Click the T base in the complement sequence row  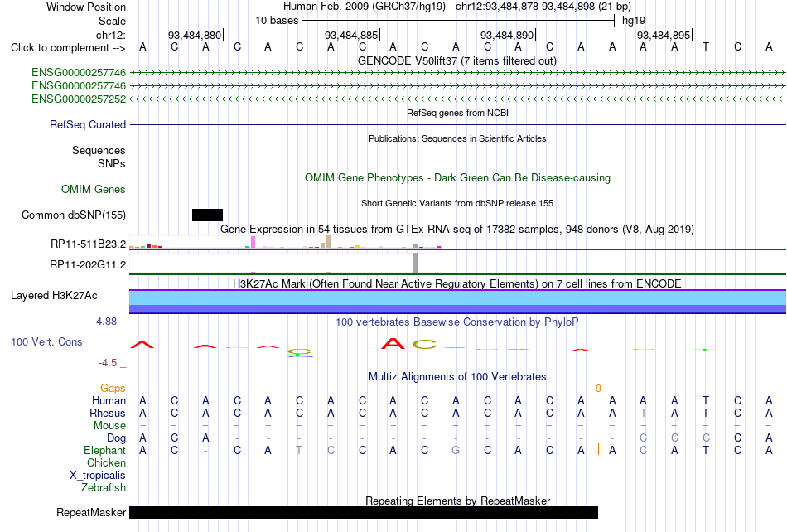[x=706, y=47]
